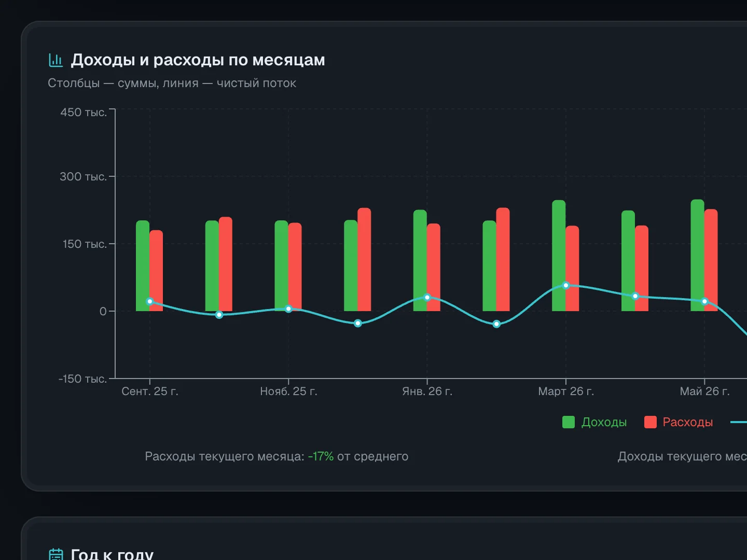Click the 150 тыс. axis label

85,244
